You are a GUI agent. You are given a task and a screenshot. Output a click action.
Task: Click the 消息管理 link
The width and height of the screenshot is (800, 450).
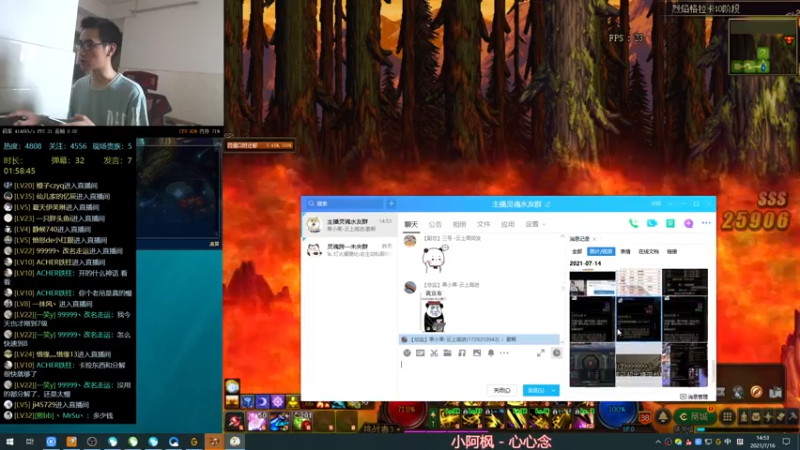tap(694, 396)
